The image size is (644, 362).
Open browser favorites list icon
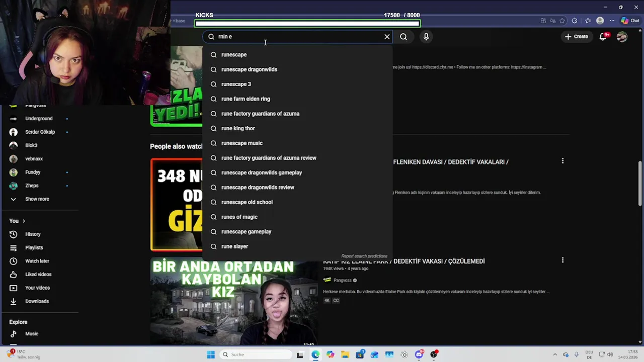[x=588, y=21]
